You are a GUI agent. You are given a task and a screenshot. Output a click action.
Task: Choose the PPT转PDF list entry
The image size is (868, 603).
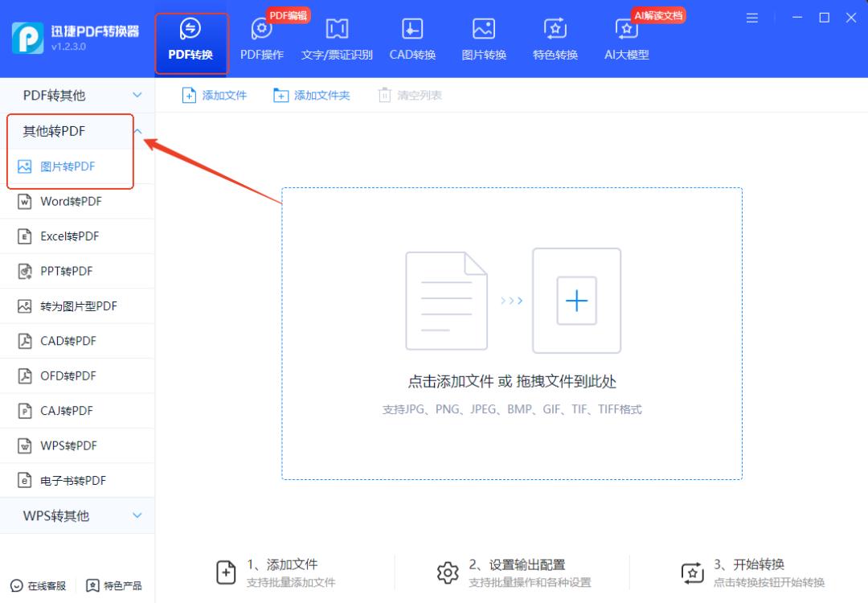(77, 271)
